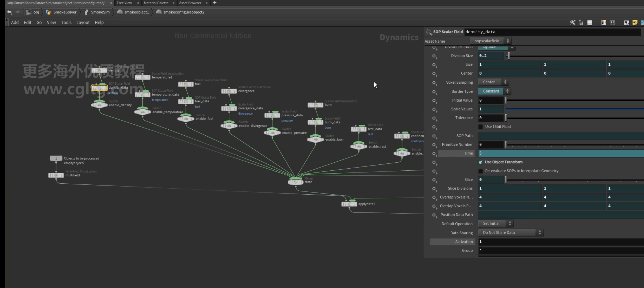The image size is (644, 288).
Task: Add a sticky note icon
Action: click(635, 22)
